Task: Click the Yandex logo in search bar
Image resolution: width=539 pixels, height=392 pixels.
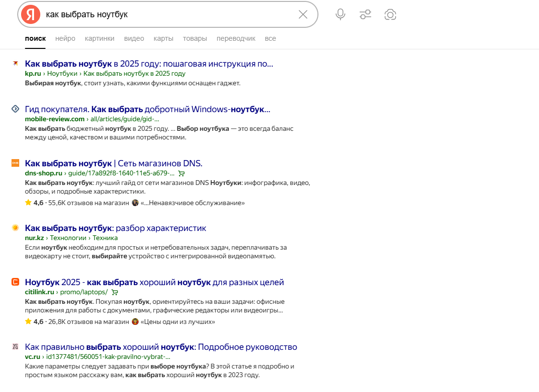Action: tap(31, 14)
